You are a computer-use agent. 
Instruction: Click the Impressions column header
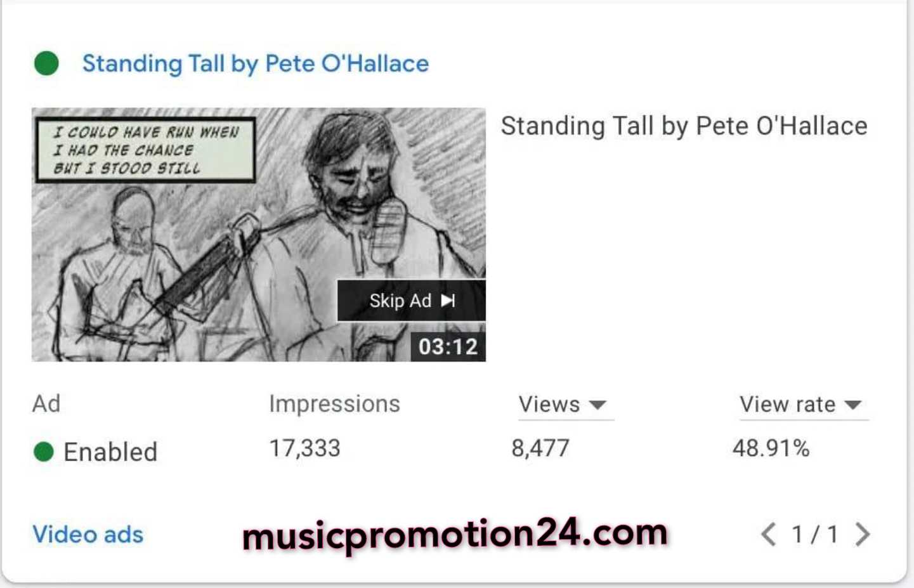pos(334,404)
